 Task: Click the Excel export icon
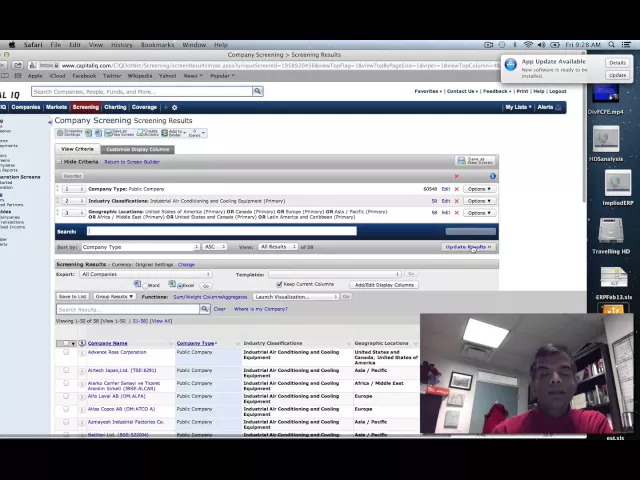(172, 284)
